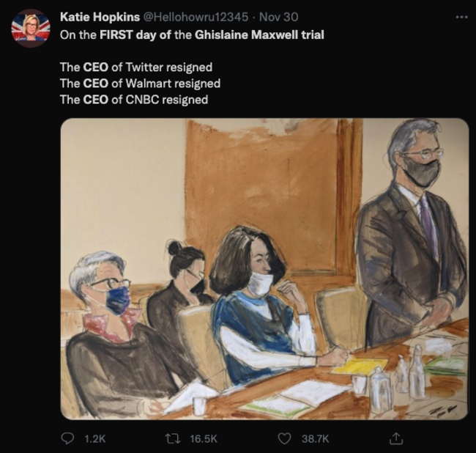This screenshot has width=476, height=453.
Task: Click the line about Twitter CEO resigning
Action: coord(136,67)
